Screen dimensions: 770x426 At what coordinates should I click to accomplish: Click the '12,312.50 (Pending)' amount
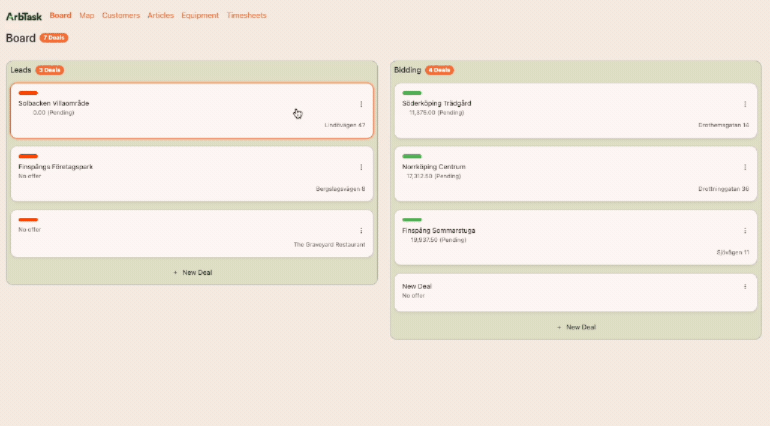434,176
